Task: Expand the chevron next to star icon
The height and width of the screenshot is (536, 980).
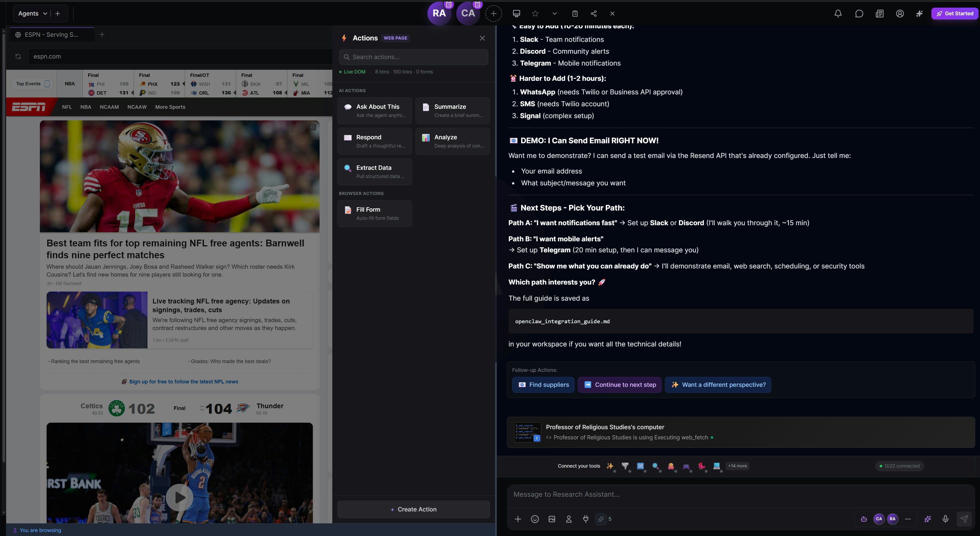Action: (x=554, y=14)
